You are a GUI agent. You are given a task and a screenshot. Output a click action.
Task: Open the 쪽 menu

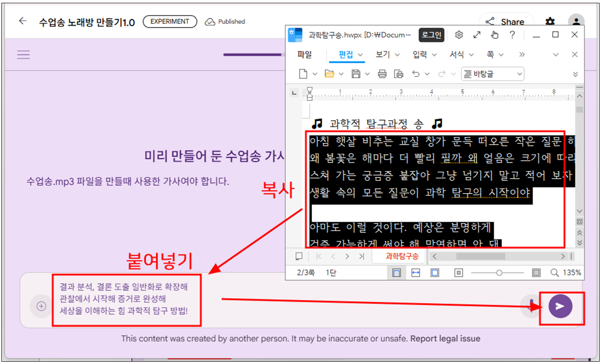click(x=495, y=55)
